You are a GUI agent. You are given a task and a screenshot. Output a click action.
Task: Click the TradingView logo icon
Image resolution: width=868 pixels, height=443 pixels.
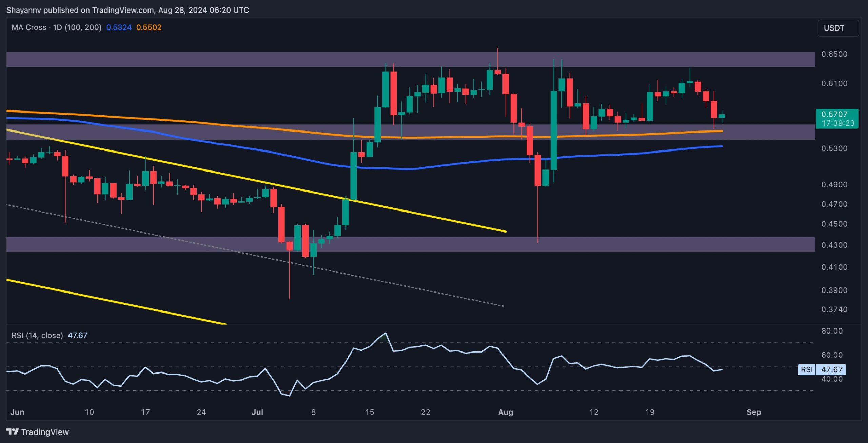coord(13,431)
